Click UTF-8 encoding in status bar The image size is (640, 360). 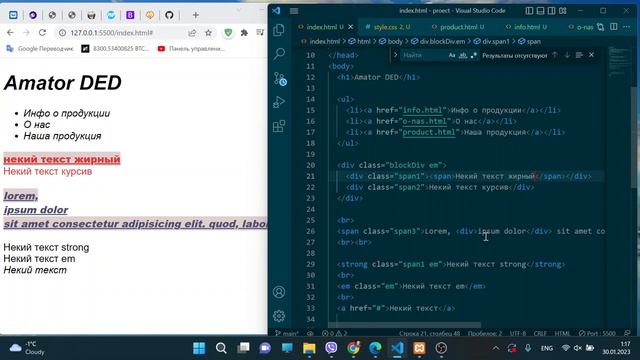tap(518, 333)
